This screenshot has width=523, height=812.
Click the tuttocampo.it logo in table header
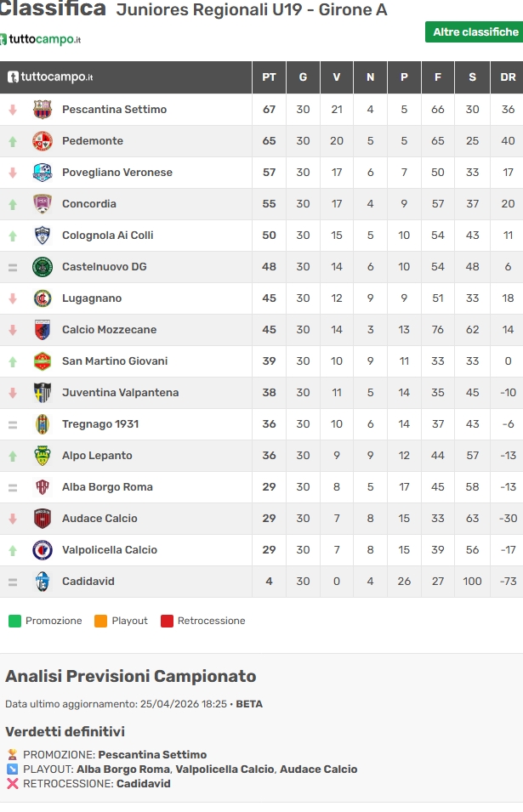click(50, 77)
